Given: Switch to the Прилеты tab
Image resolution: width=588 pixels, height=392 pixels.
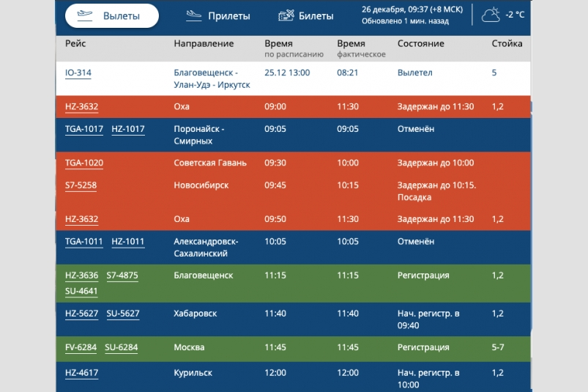Looking at the screenshot, I should 228,16.
